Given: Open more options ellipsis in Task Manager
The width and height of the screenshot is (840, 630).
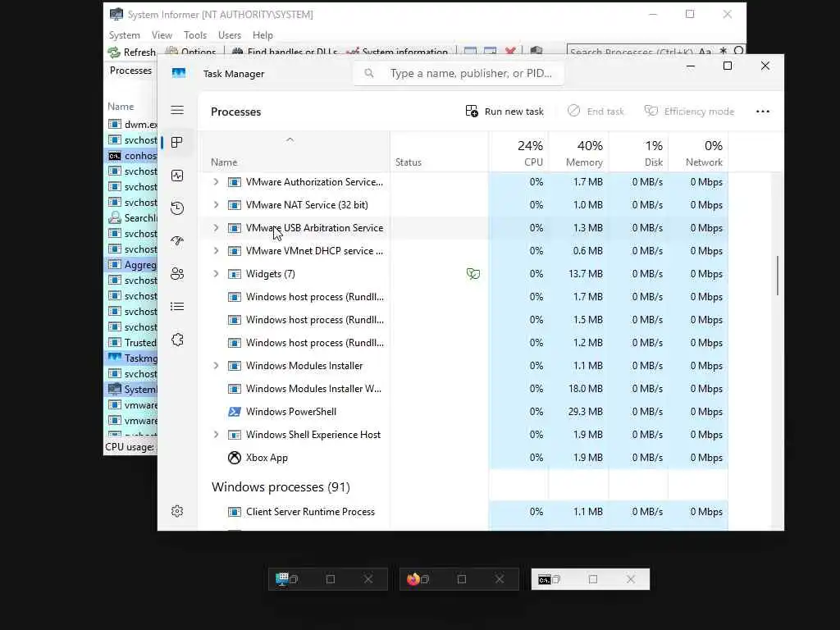Looking at the screenshot, I should (763, 112).
